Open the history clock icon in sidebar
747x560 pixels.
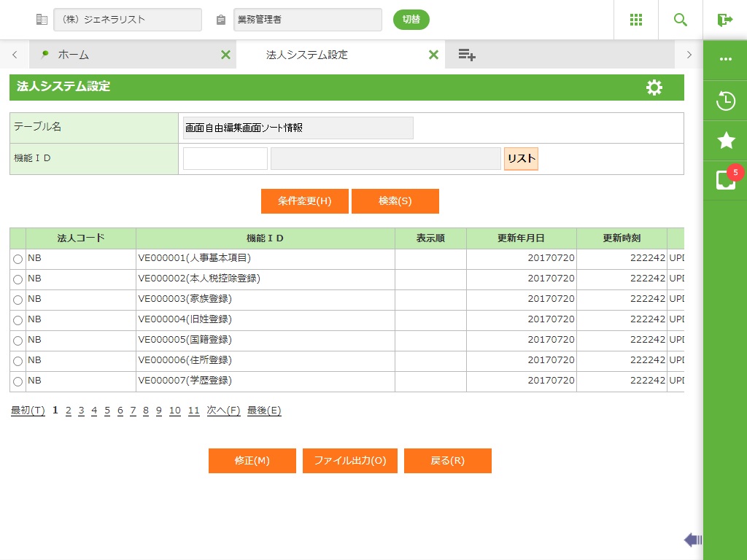tap(725, 101)
